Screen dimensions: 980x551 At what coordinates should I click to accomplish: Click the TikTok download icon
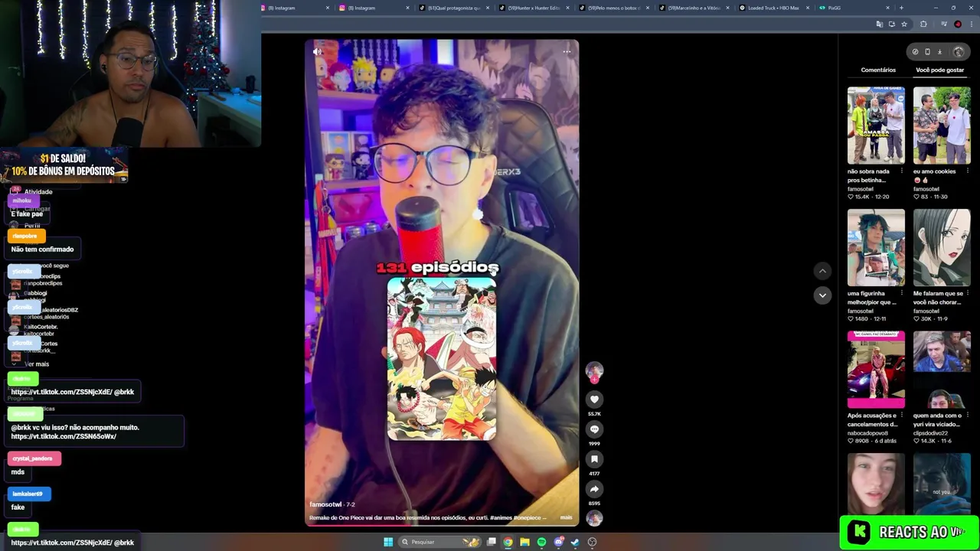tap(939, 52)
